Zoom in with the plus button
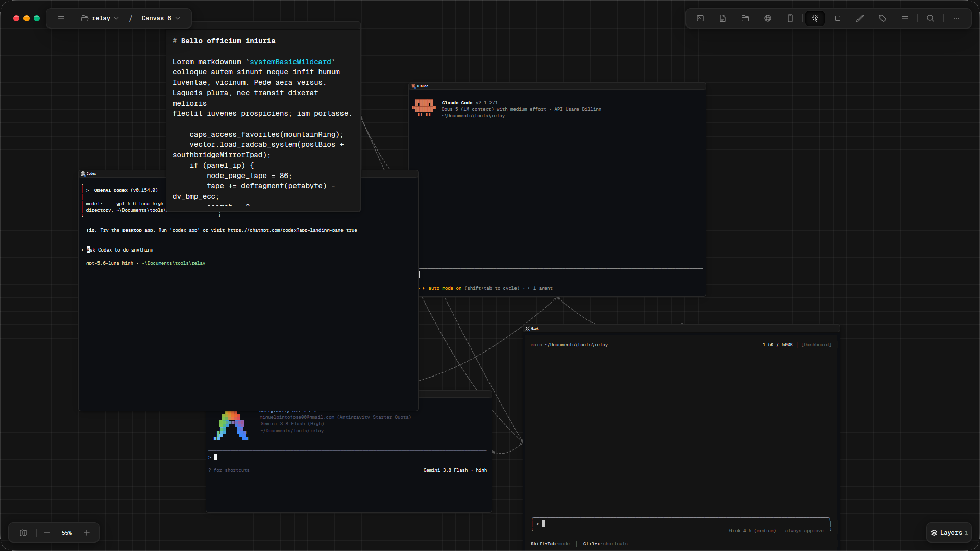This screenshot has width=980, height=551. (87, 533)
